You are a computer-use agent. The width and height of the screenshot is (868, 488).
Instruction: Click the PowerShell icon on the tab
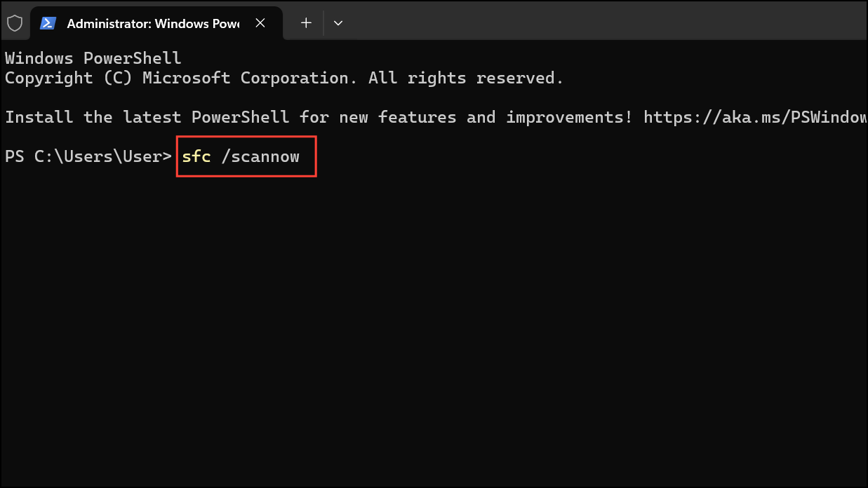[x=48, y=22]
